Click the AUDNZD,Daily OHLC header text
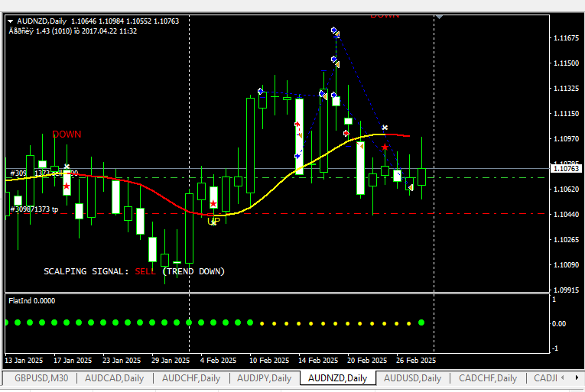 pyautogui.click(x=98, y=21)
